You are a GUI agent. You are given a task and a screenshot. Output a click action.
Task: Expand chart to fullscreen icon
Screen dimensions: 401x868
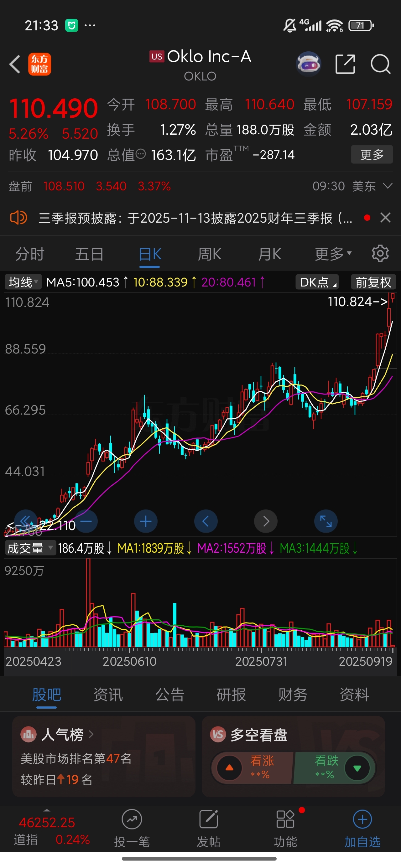326,521
